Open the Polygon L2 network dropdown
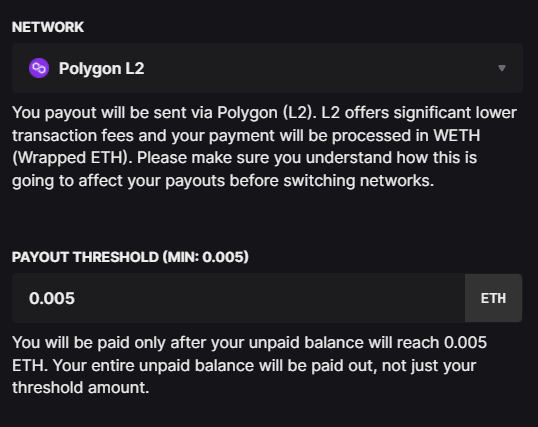This screenshot has height=427, width=538. [267, 68]
